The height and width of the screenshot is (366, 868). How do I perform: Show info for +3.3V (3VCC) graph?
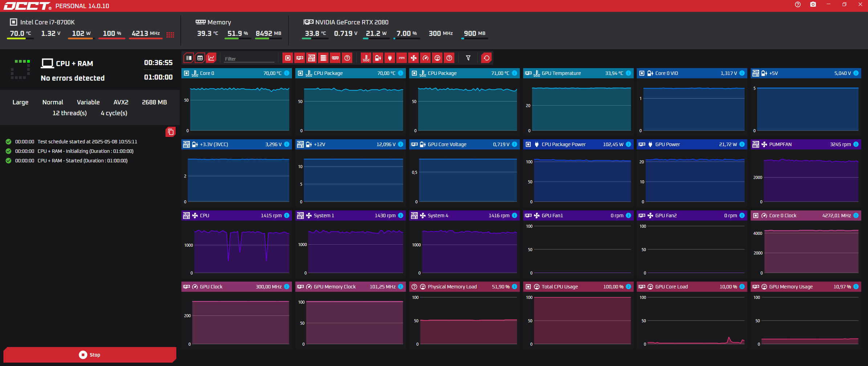(x=287, y=144)
